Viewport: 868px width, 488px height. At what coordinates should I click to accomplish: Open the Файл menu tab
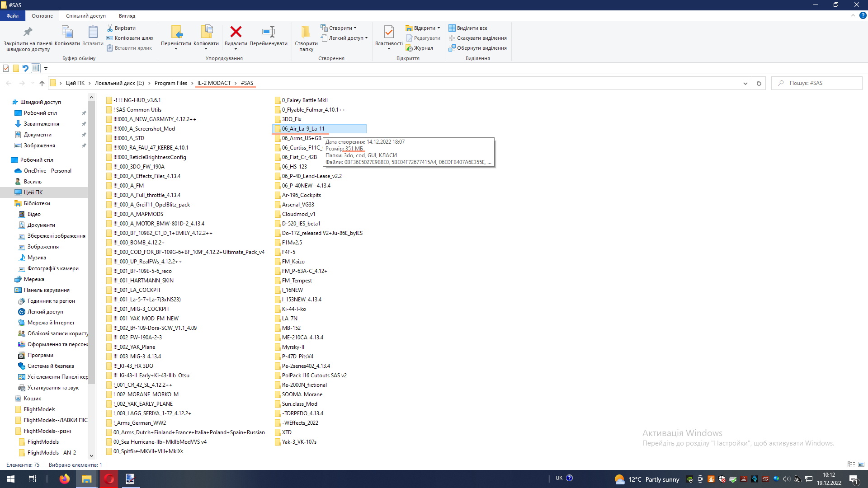click(13, 16)
